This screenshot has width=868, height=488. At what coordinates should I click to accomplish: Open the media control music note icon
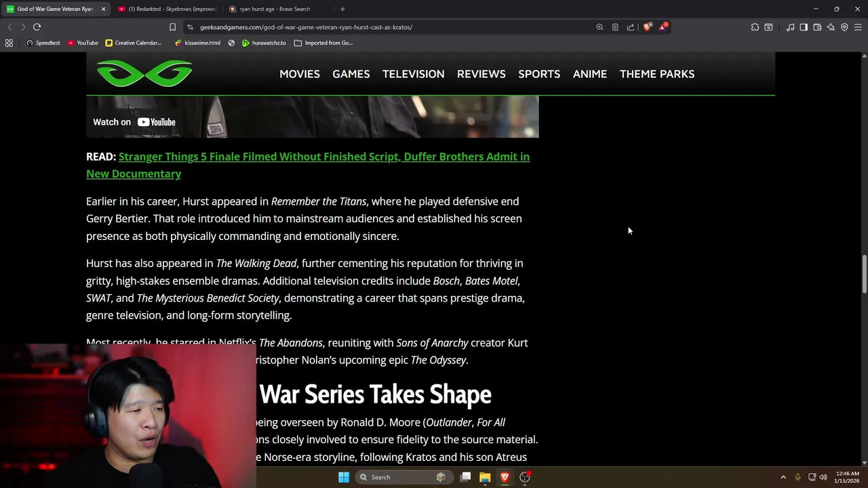coord(790,27)
